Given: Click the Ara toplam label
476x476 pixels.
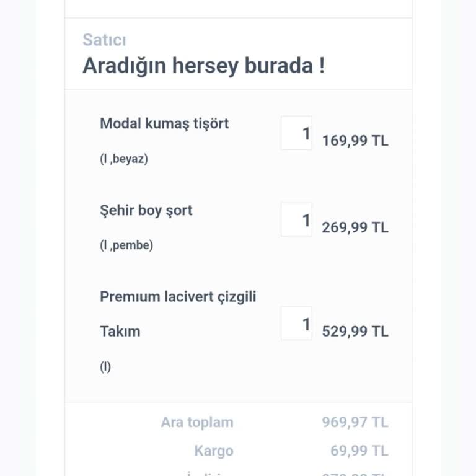Looking at the screenshot, I should 197,423.
